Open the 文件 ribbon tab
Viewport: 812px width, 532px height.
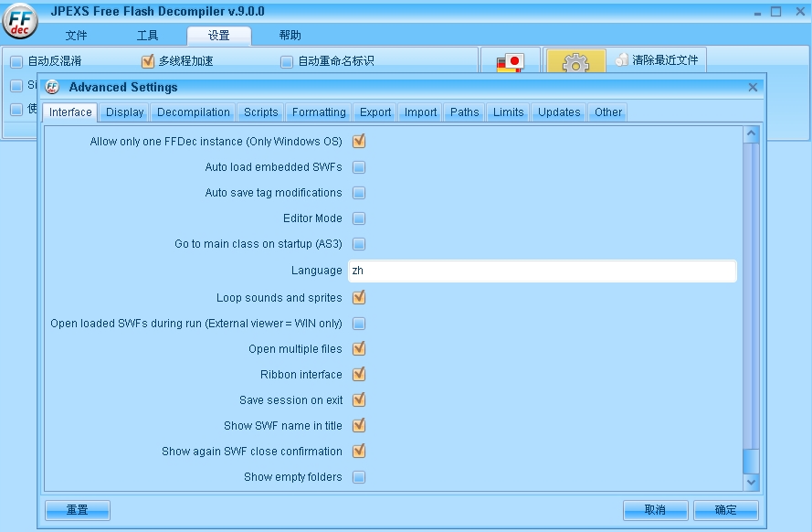(x=76, y=36)
